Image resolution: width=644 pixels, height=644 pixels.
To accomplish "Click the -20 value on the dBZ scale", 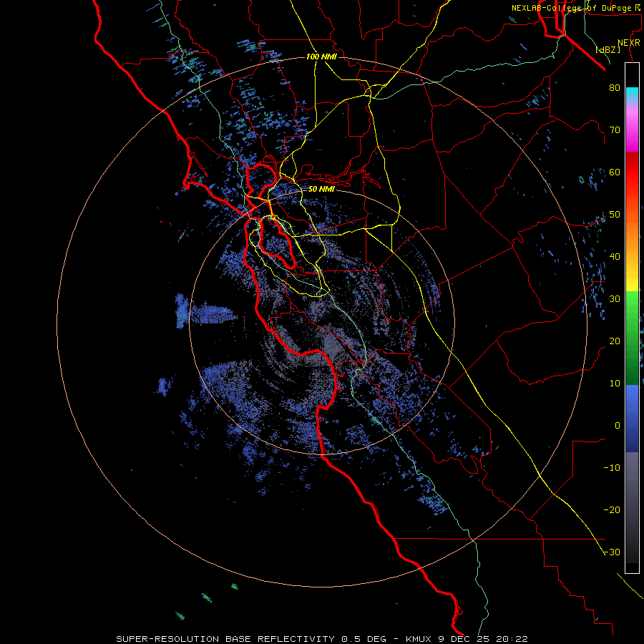I will tap(612, 510).
